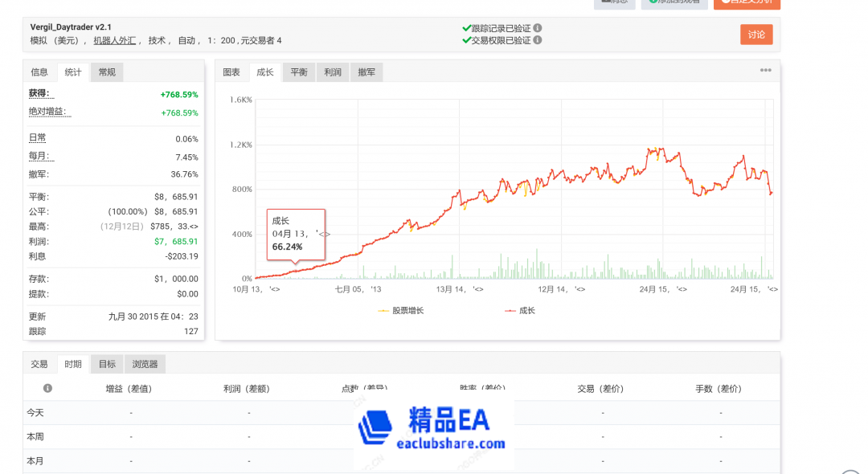Click the orange 讨论 button
Viewport: 868px width, 474px height.
[756, 35]
